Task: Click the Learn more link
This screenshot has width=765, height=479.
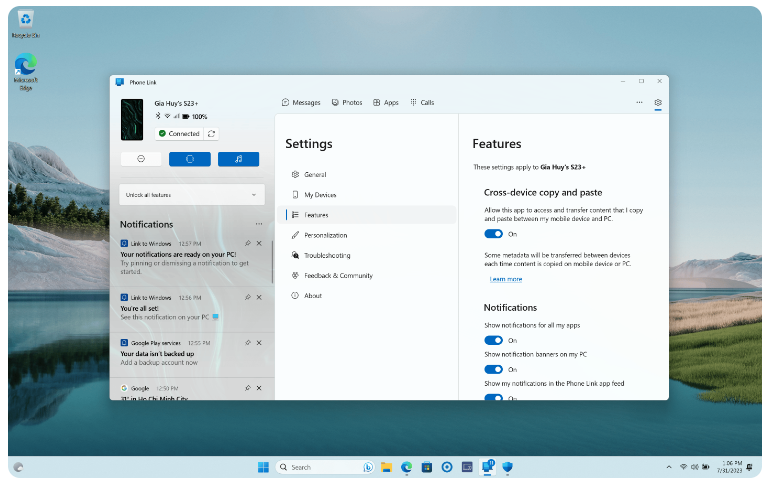Action: tap(505, 279)
